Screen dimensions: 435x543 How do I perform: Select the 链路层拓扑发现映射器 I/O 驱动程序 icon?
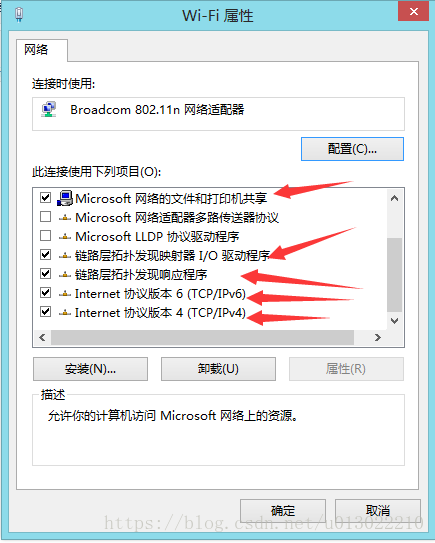pyautogui.click(x=65, y=256)
